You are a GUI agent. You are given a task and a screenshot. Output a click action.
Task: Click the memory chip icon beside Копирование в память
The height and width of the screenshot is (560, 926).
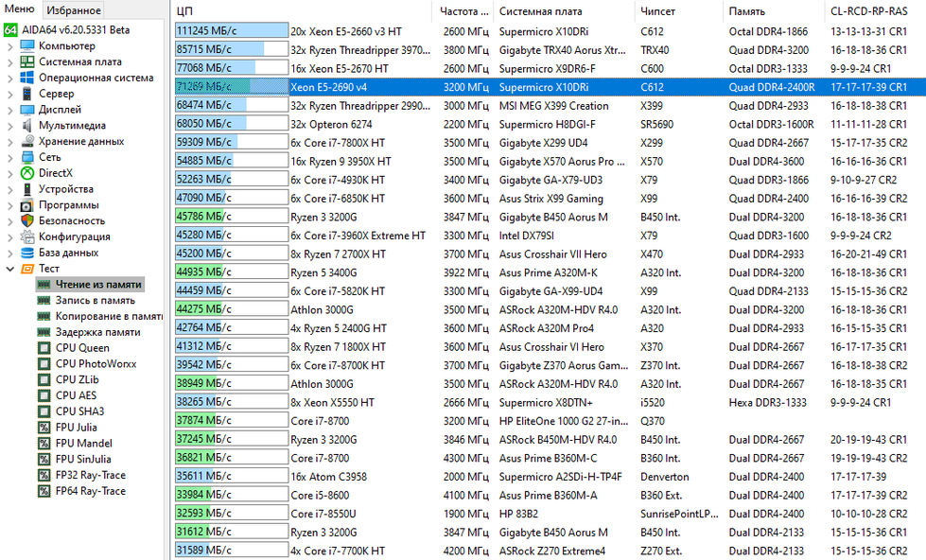(x=44, y=316)
